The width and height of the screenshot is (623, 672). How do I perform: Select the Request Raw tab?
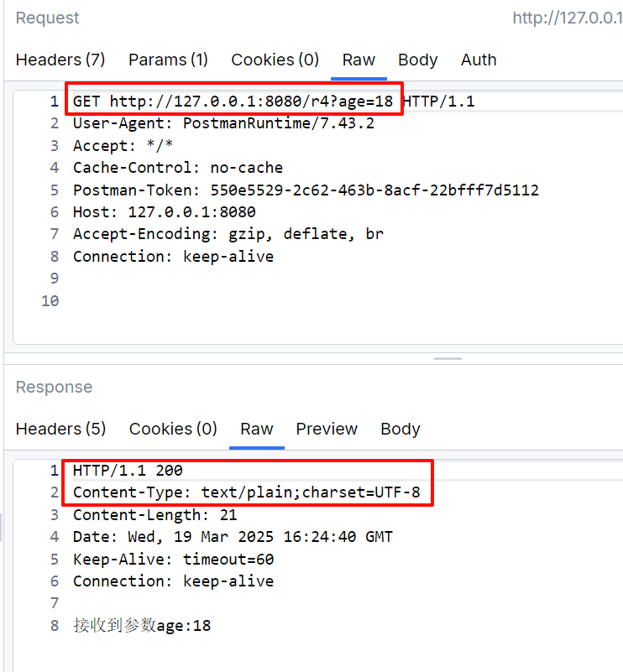point(359,60)
